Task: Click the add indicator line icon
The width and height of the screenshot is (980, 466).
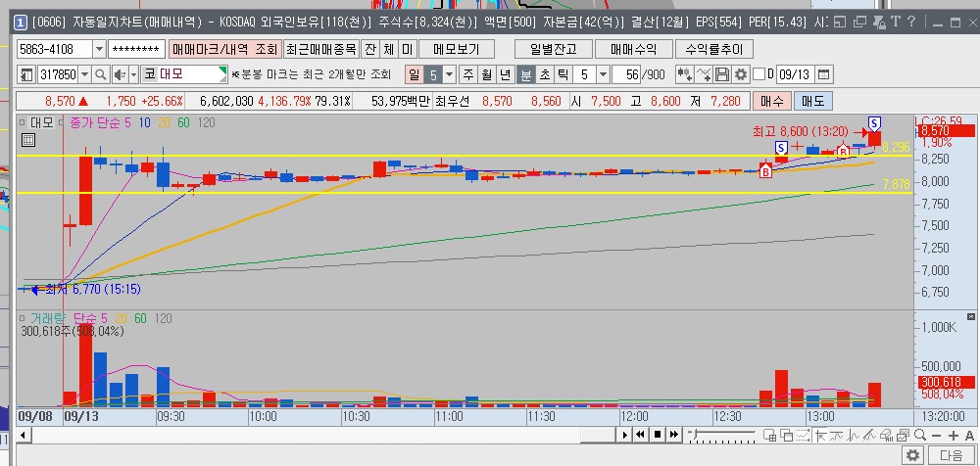Action: [704, 74]
